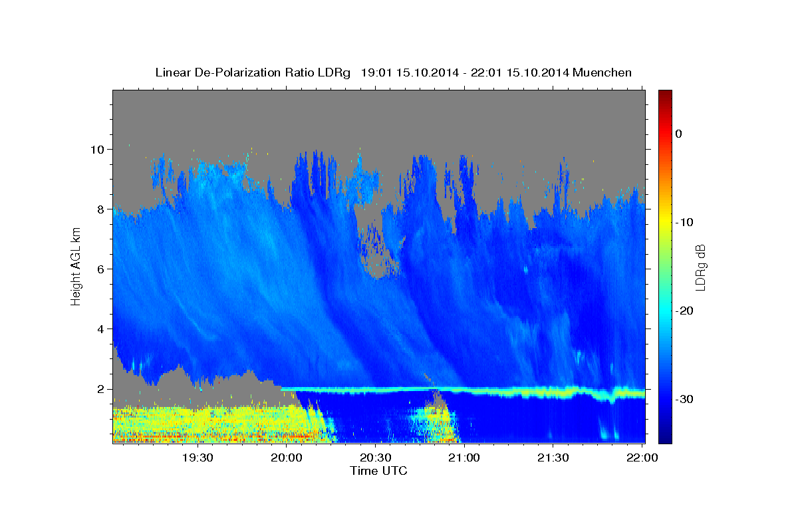Screen dimensions: 798x532
Task: Click the "LDRg dB" colorbar label
Action: click(700, 267)
